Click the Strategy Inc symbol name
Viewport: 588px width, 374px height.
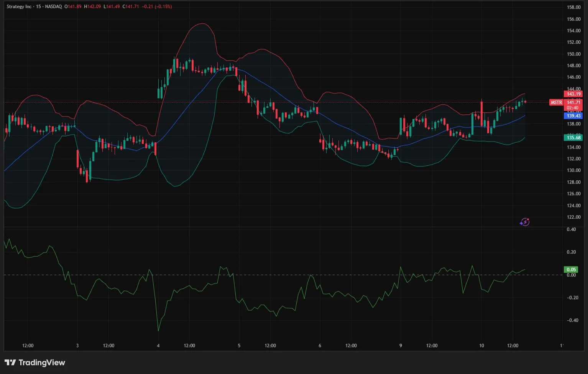pos(18,6)
